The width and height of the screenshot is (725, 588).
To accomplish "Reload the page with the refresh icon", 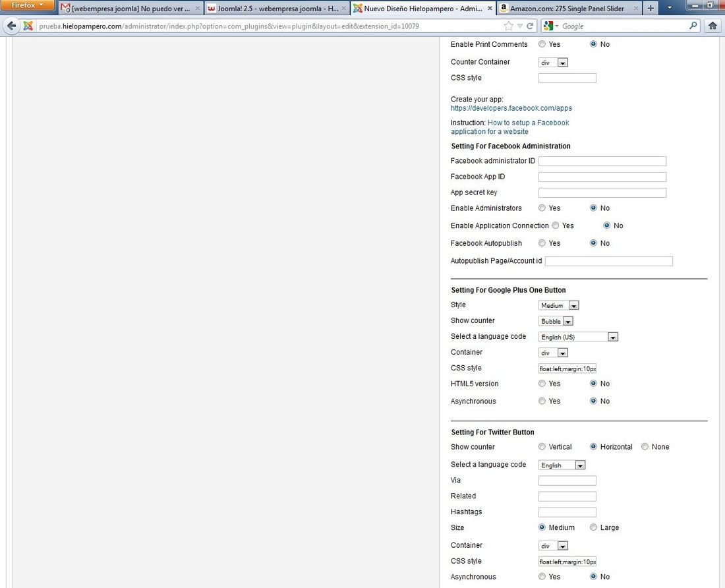I will coord(530,26).
